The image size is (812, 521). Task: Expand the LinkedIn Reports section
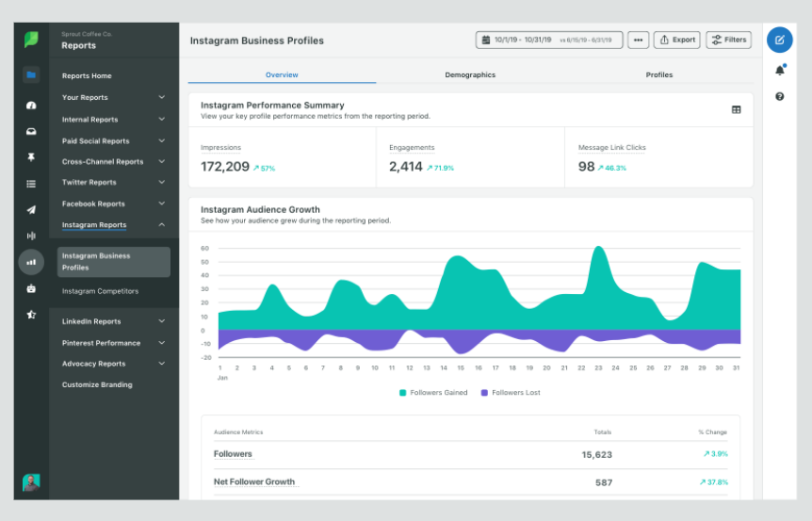(x=113, y=321)
